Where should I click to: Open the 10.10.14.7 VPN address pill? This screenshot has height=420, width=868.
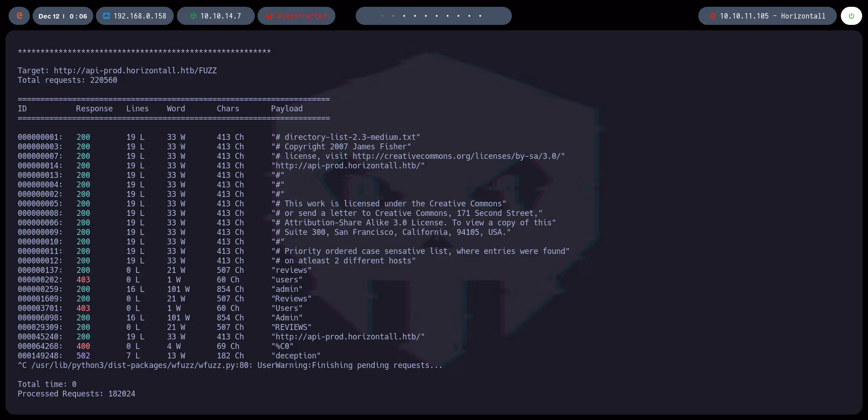pyautogui.click(x=215, y=15)
